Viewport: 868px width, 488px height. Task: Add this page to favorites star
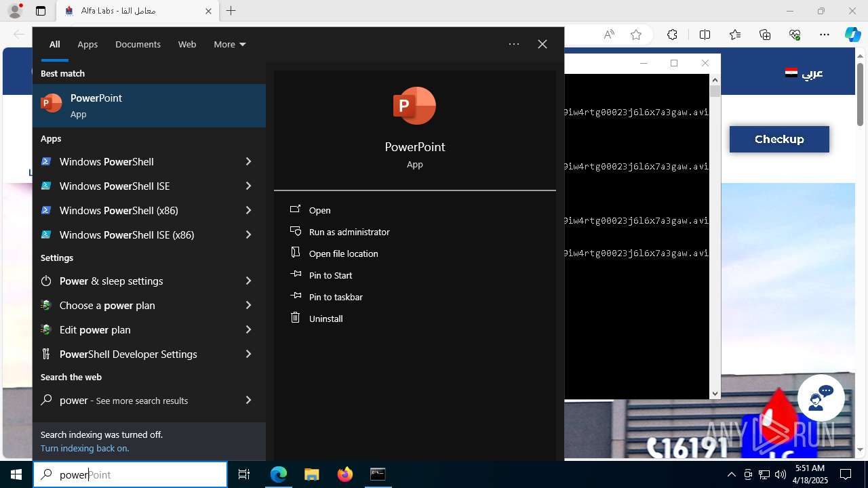635,35
